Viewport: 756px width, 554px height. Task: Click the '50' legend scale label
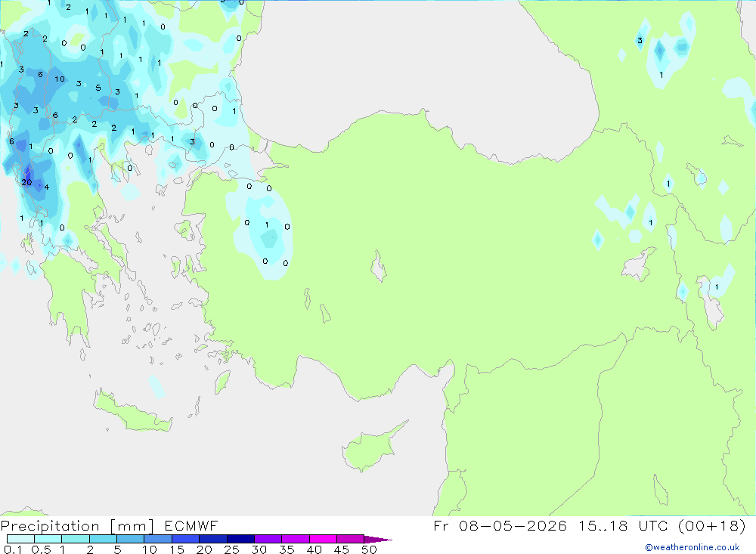click(369, 549)
